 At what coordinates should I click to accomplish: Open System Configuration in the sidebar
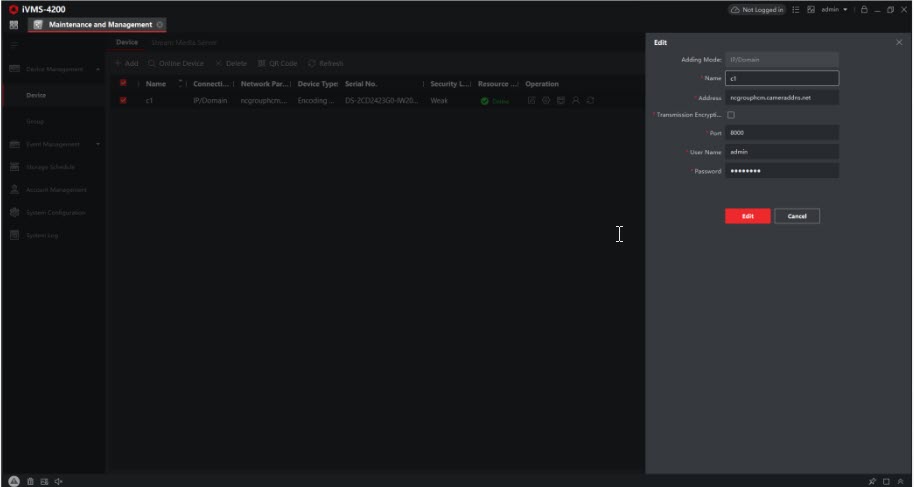pyautogui.click(x=55, y=212)
